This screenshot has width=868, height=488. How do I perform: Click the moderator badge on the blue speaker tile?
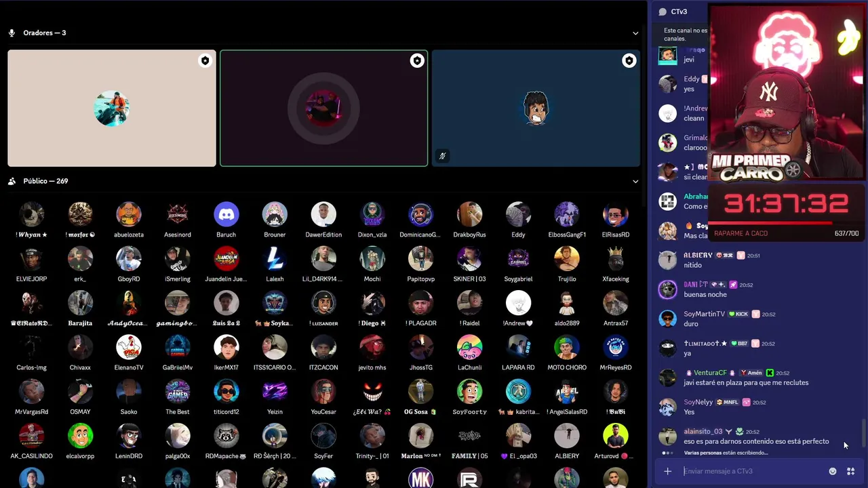(x=629, y=61)
